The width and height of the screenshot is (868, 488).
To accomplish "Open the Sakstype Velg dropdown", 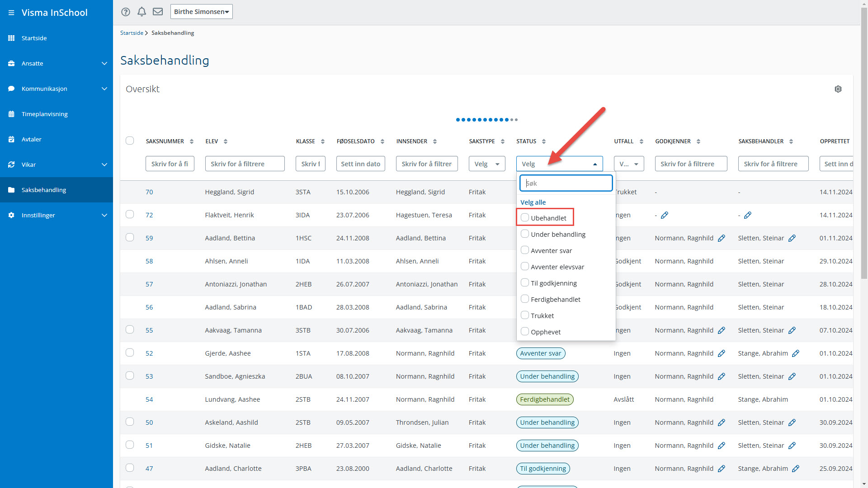I will click(x=487, y=164).
